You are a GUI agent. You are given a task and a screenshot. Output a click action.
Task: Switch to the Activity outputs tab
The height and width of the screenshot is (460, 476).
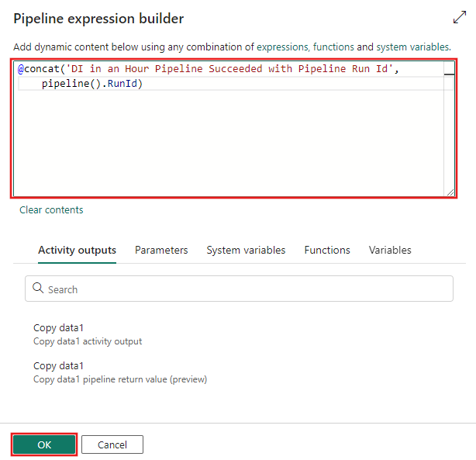77,250
